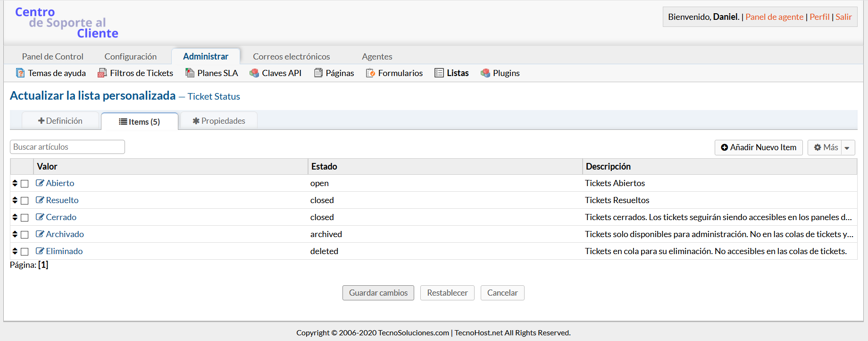Open the Correos electrónicos menu tab
This screenshot has height=341, width=868.
tap(291, 57)
